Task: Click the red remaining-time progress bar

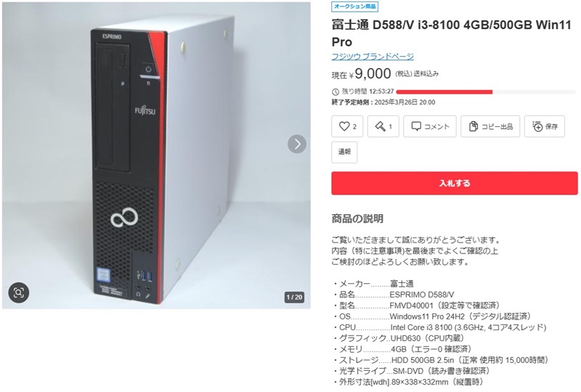Action: pos(444,91)
